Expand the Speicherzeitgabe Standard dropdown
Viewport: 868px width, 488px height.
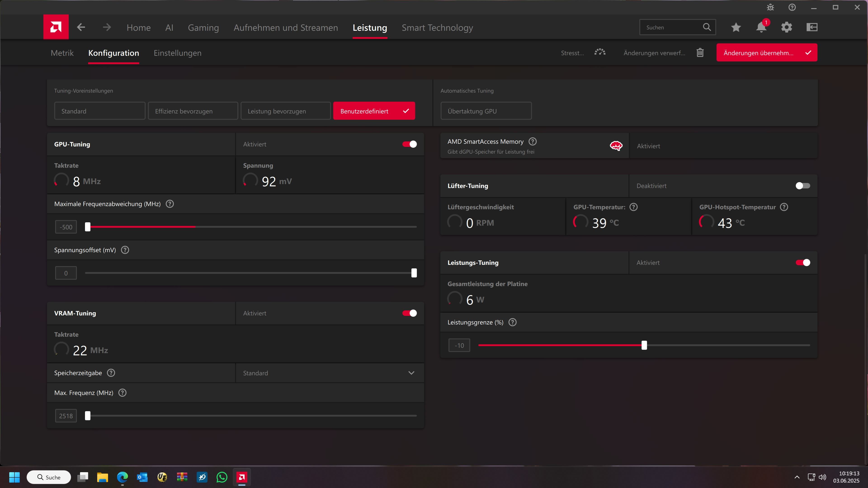(x=411, y=373)
